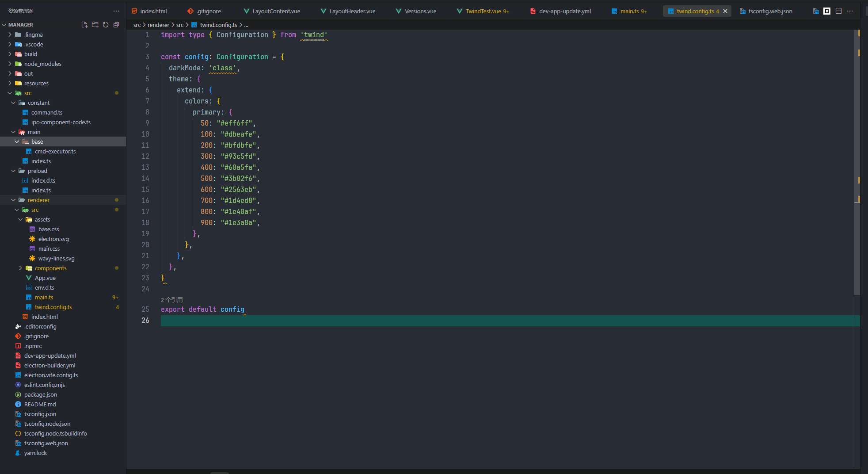This screenshot has width=868, height=474.
Task: Click the breadcrumb ellipsis after twind.config.ts
Action: coord(246,25)
